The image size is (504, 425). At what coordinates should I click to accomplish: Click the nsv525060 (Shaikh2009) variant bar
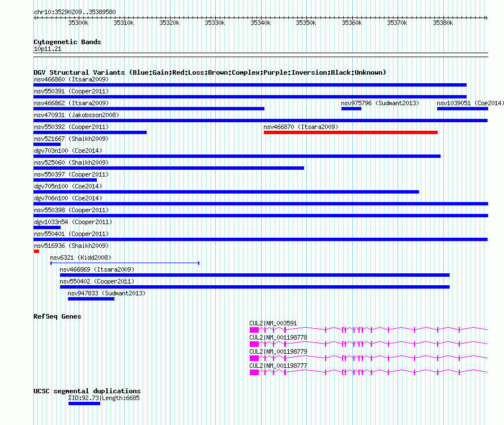point(169,168)
